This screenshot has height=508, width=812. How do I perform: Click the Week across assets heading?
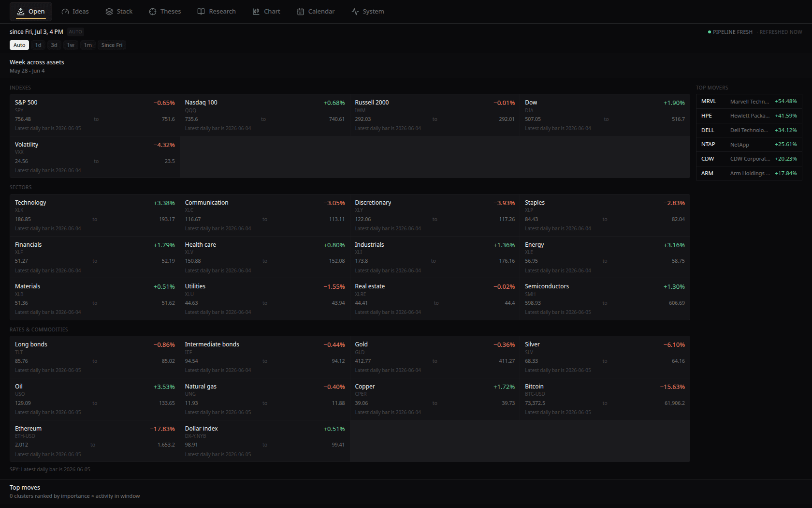tap(37, 62)
